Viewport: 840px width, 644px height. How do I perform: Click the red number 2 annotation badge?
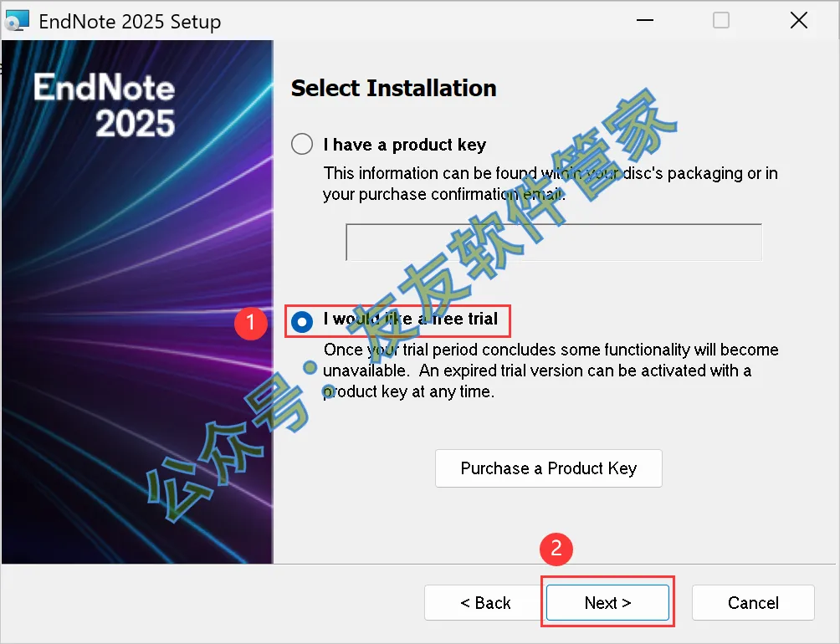point(556,549)
